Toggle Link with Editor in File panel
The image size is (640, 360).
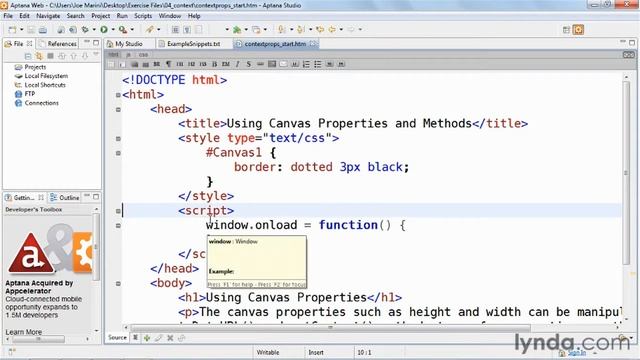click(x=39, y=56)
